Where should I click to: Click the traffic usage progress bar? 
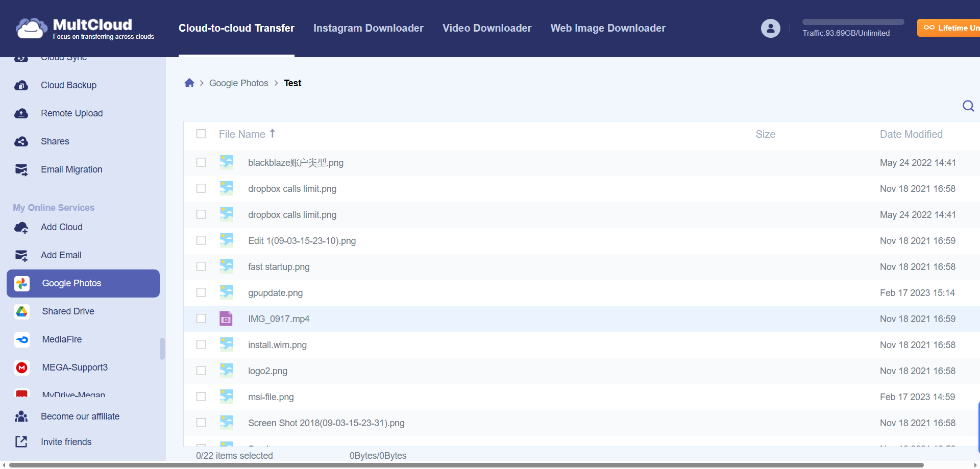[853, 22]
